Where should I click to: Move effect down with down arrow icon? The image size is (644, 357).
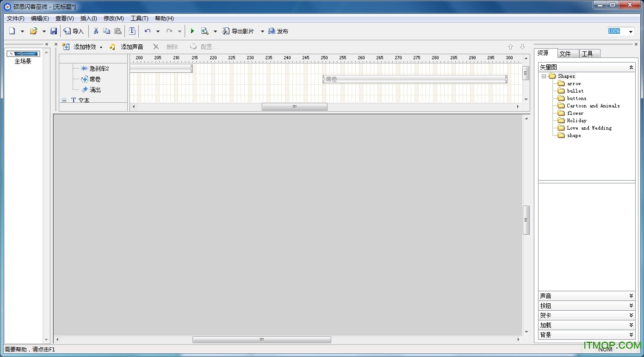522,47
